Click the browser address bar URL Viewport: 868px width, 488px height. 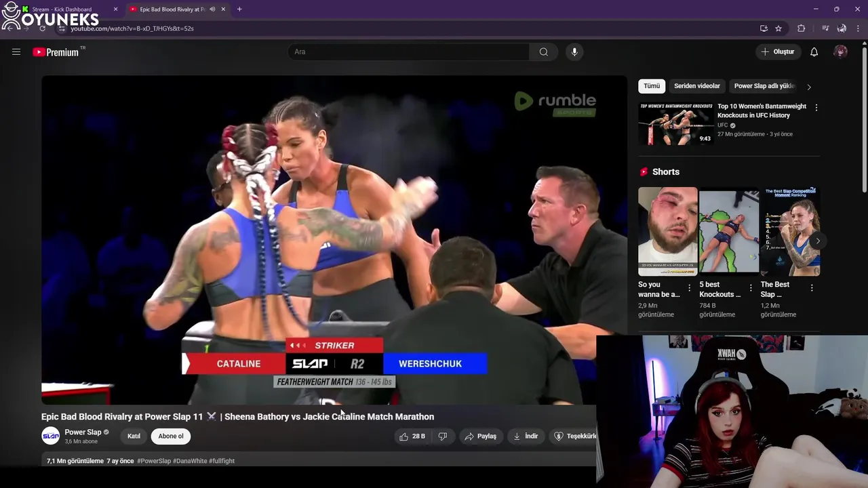(132, 28)
